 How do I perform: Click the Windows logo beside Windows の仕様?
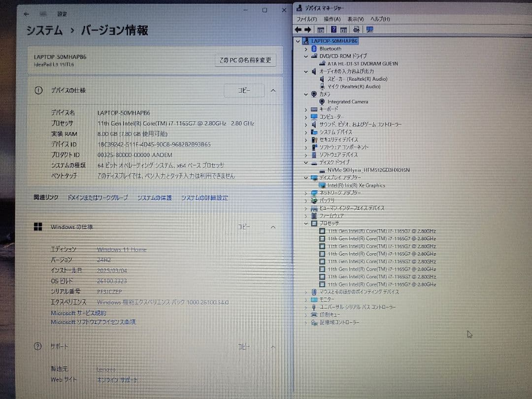37,227
